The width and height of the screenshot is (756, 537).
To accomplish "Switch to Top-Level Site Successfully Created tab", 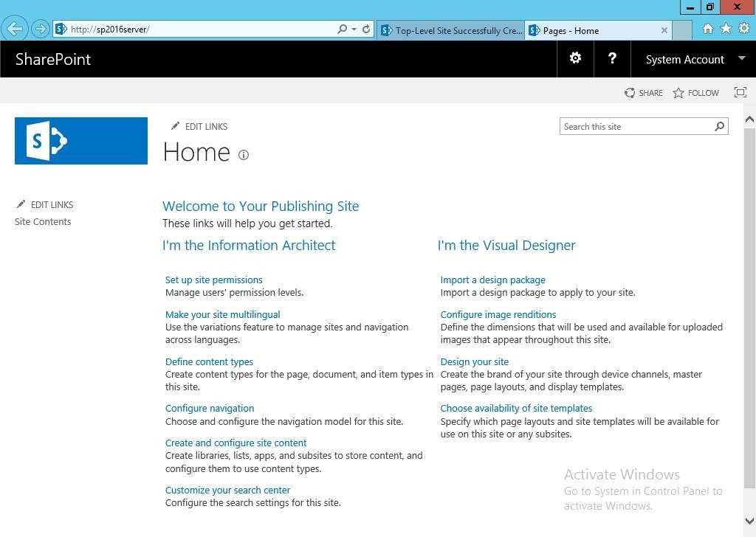I will coord(451,30).
